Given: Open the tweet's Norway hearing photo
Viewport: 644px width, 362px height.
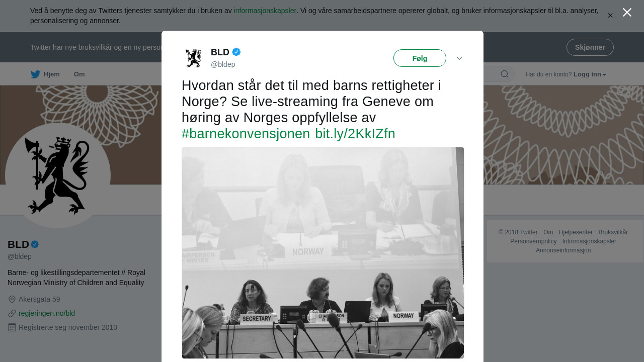Looking at the screenshot, I should click(x=323, y=253).
